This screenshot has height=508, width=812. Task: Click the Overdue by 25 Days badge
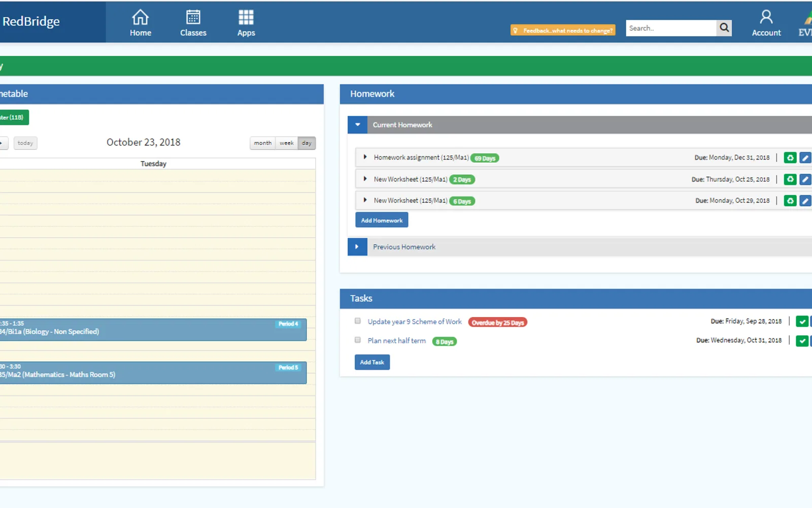tap(498, 323)
